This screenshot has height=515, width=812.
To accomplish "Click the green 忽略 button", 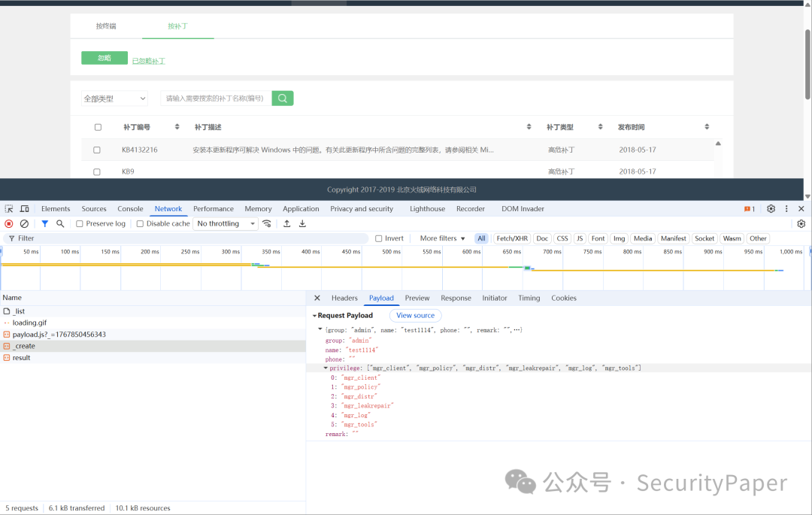I will click(x=105, y=58).
